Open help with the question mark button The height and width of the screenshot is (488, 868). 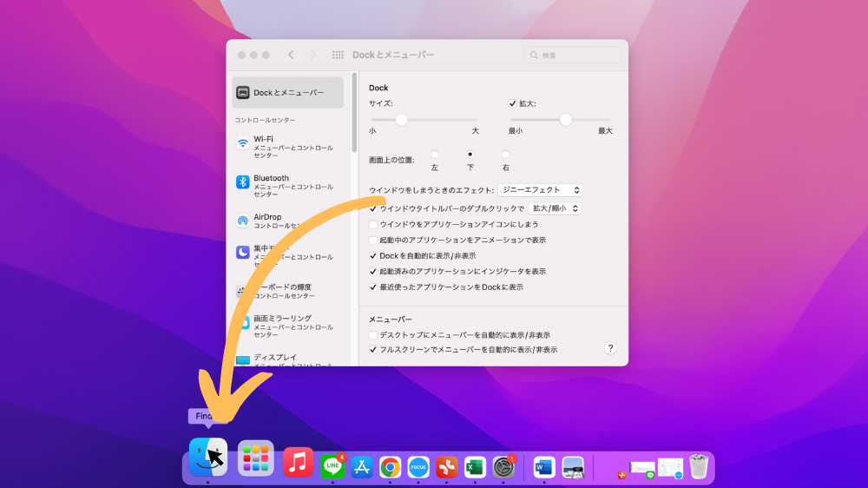(610, 348)
